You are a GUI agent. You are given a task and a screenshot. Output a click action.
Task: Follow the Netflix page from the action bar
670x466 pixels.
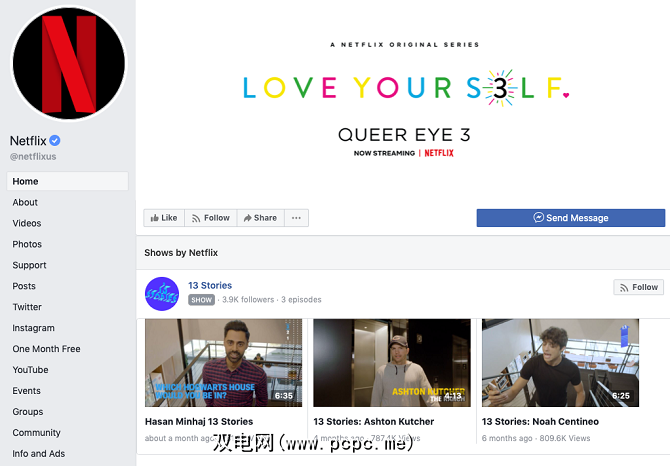pyautogui.click(x=211, y=218)
